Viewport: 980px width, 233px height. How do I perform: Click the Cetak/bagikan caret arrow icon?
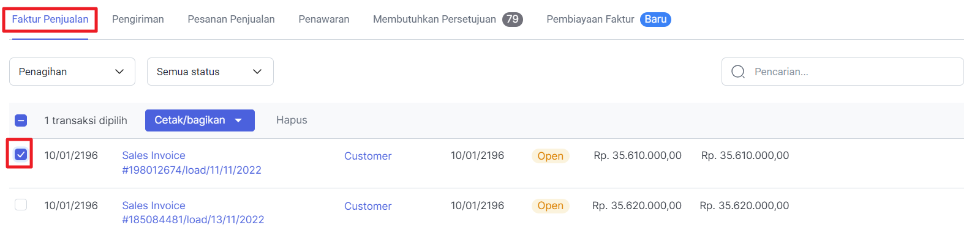[x=239, y=120]
